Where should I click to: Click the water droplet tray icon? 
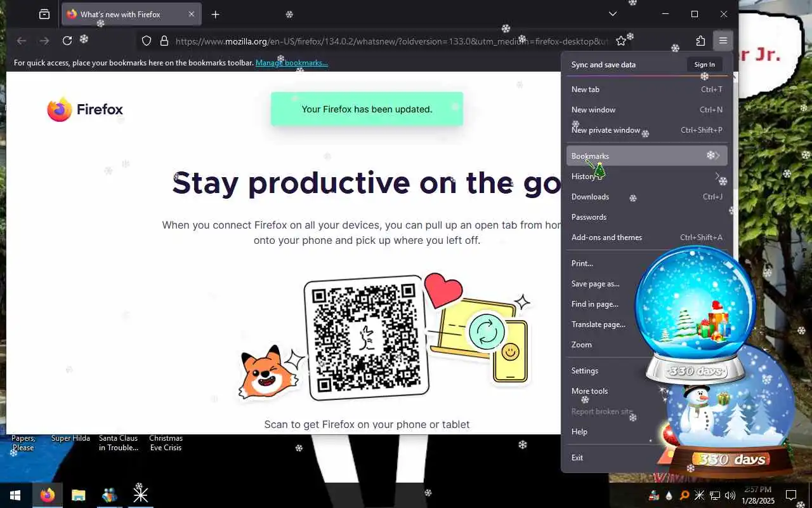669,495
